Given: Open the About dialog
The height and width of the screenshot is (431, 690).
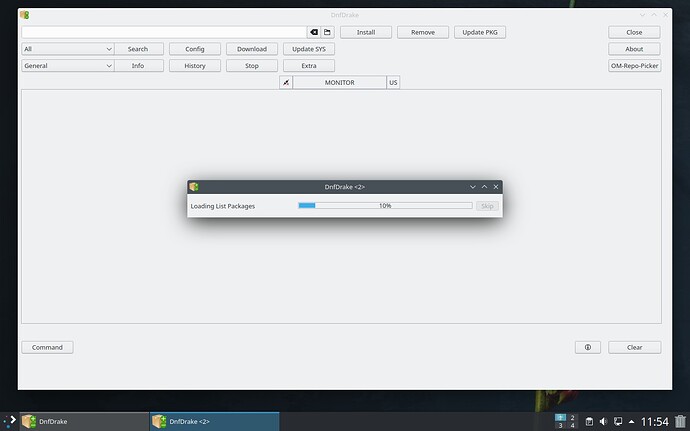Looking at the screenshot, I should pyautogui.click(x=634, y=49).
